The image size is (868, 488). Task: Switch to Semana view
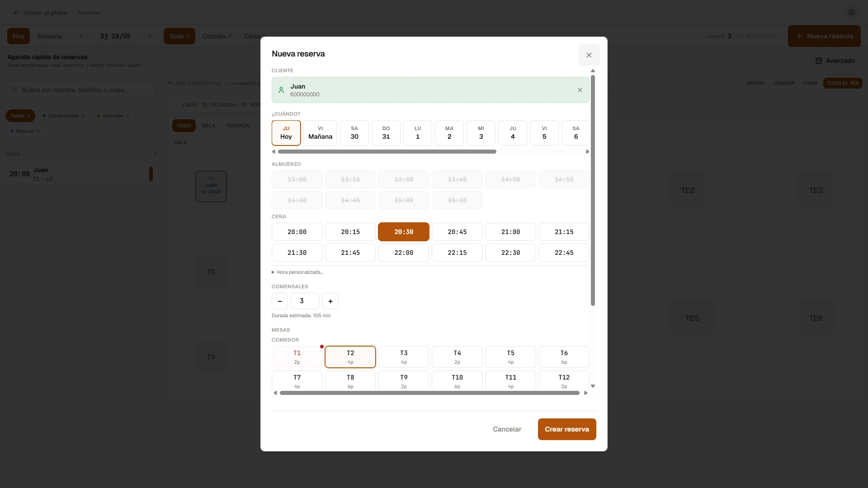click(49, 36)
